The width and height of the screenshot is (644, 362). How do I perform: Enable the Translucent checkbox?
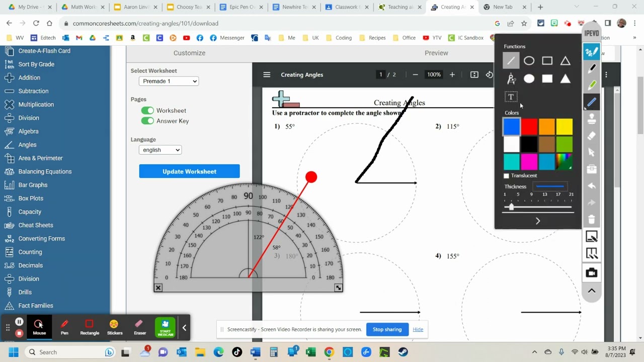pos(506,175)
